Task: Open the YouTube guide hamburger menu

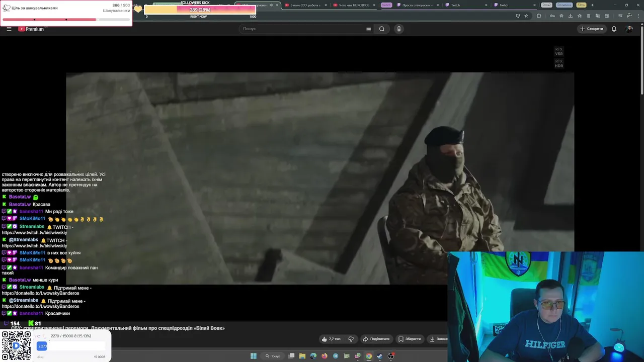Action: (9, 29)
